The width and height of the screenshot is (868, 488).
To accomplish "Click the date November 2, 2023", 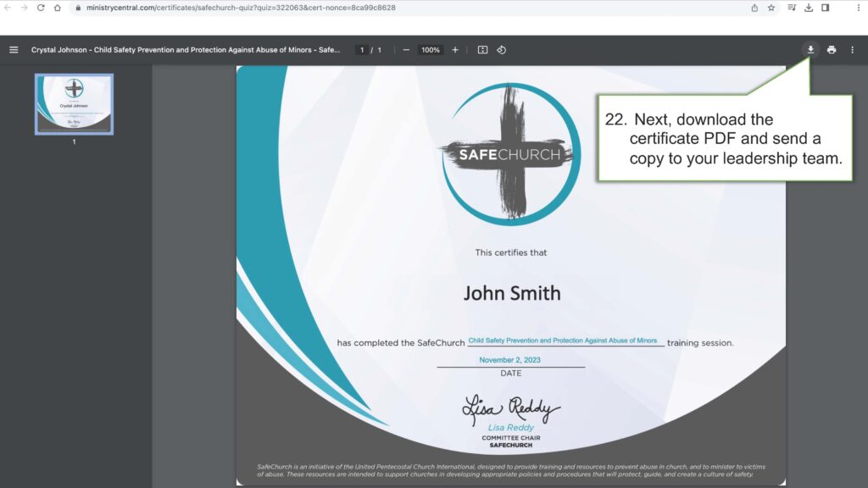I will pos(509,359).
